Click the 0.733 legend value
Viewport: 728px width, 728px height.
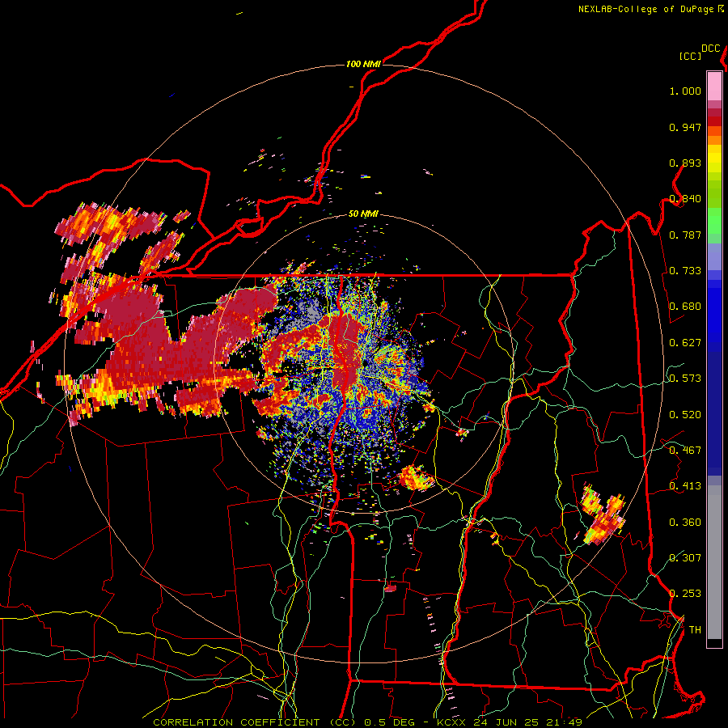[685, 271]
